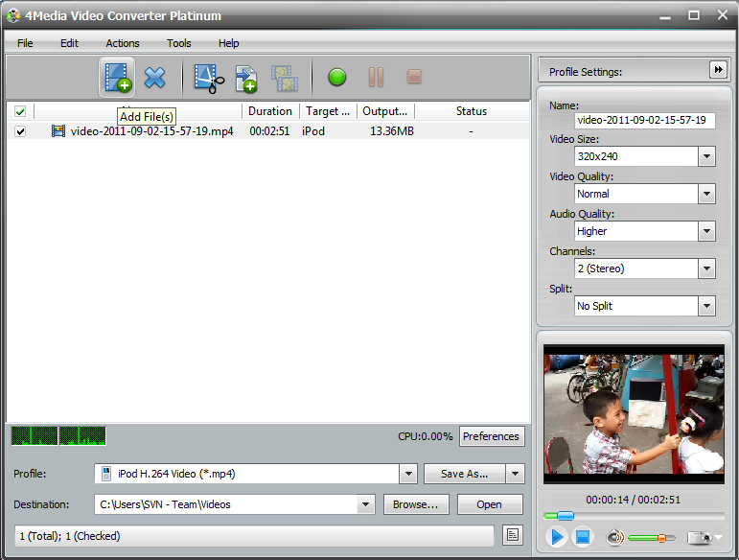The height and width of the screenshot is (560, 739).
Task: Click the Pause conversion toolbar icon
Action: (x=376, y=77)
